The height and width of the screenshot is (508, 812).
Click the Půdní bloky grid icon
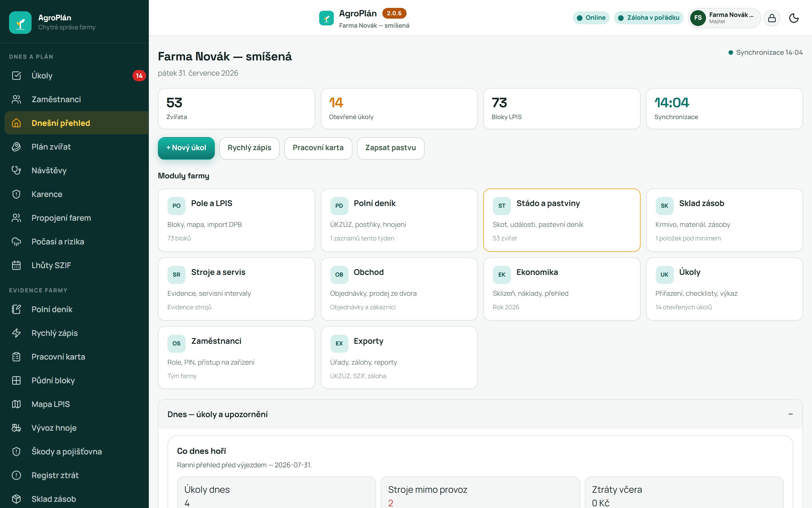pos(16,380)
